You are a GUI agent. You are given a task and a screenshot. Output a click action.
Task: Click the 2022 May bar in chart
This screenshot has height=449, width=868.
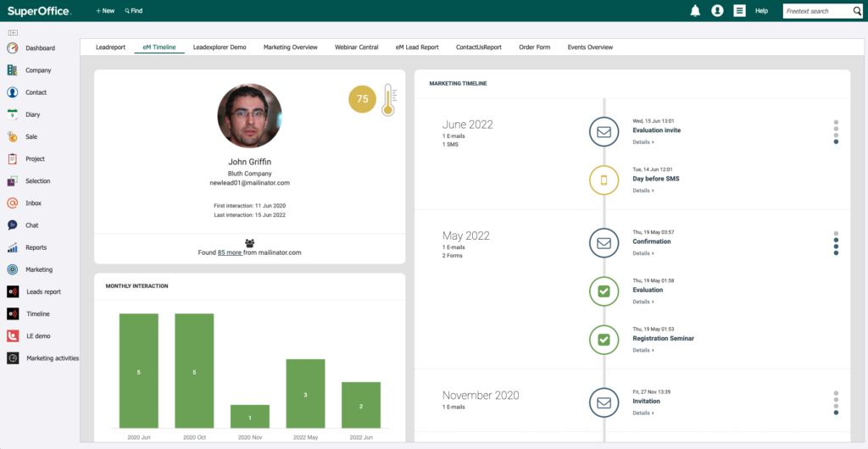point(305,394)
